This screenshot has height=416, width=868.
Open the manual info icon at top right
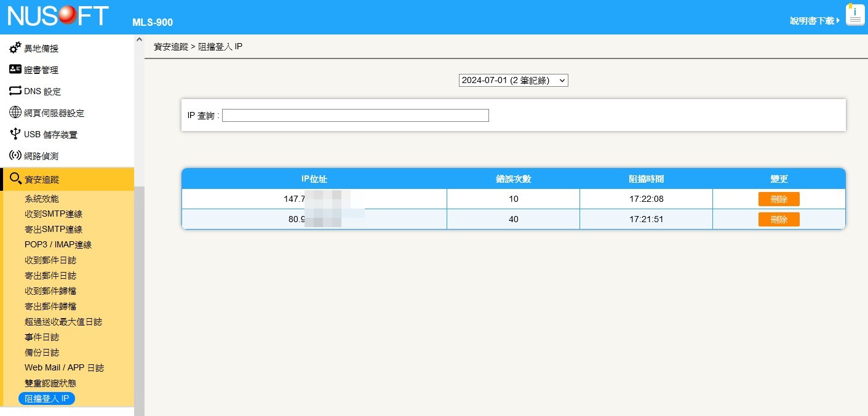pyautogui.click(x=855, y=15)
